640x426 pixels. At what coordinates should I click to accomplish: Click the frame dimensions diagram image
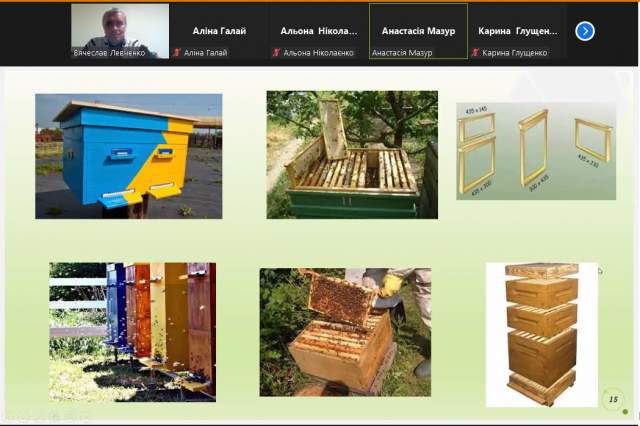pos(536,151)
